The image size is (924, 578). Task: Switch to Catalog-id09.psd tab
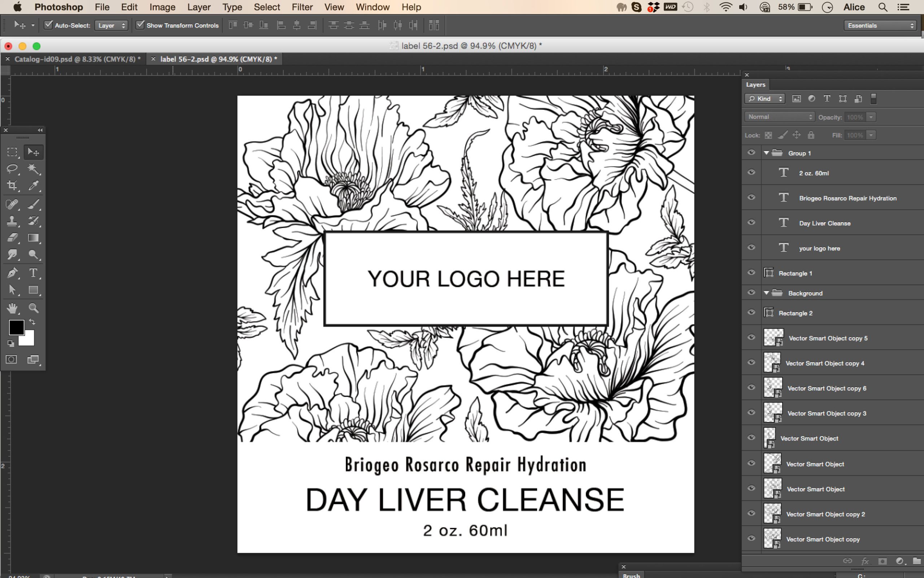coord(78,59)
